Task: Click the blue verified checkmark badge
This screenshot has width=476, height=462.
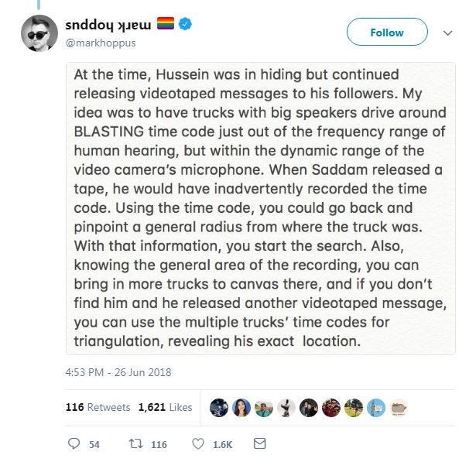Action: coord(185,24)
